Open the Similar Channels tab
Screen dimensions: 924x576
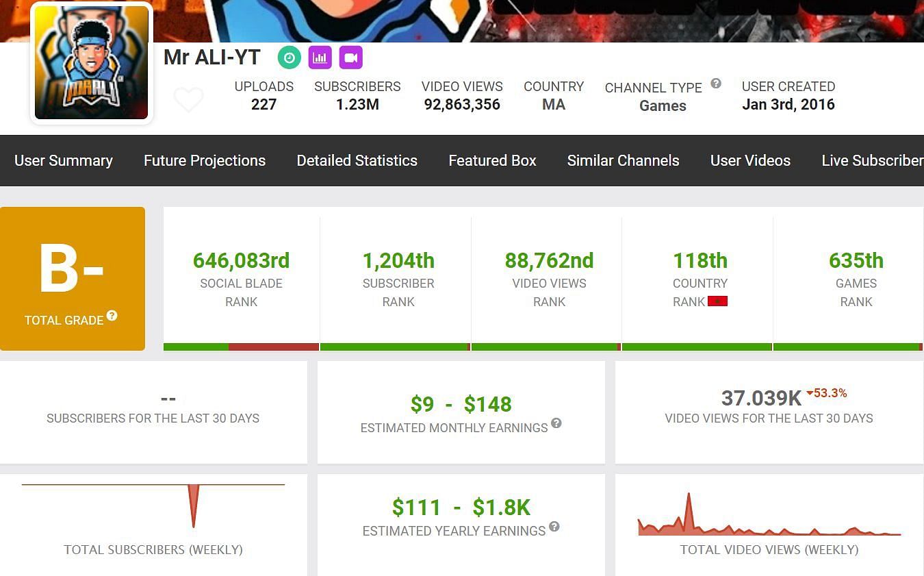(623, 160)
